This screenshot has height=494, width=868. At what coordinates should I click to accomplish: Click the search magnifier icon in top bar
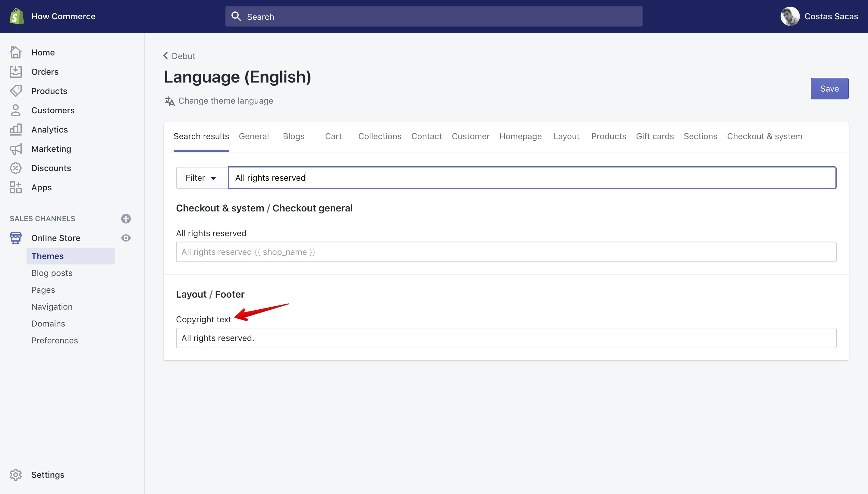236,16
